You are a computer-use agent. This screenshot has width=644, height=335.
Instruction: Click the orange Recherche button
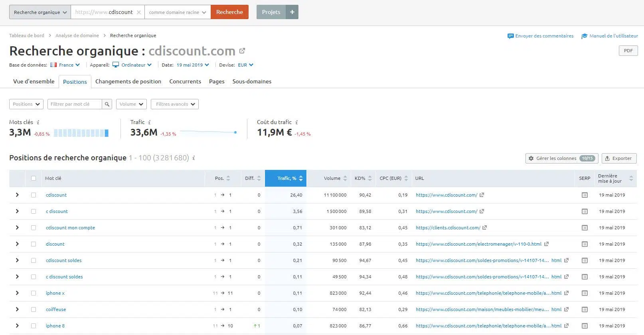tap(229, 12)
